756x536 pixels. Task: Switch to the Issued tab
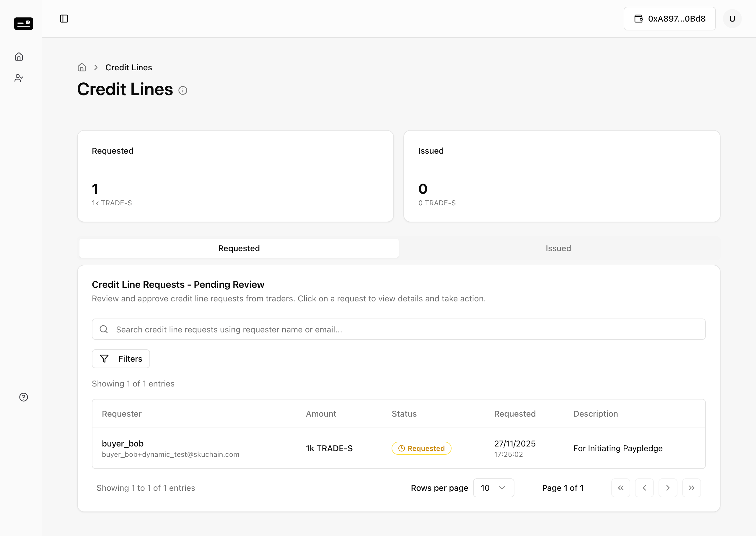(558, 248)
